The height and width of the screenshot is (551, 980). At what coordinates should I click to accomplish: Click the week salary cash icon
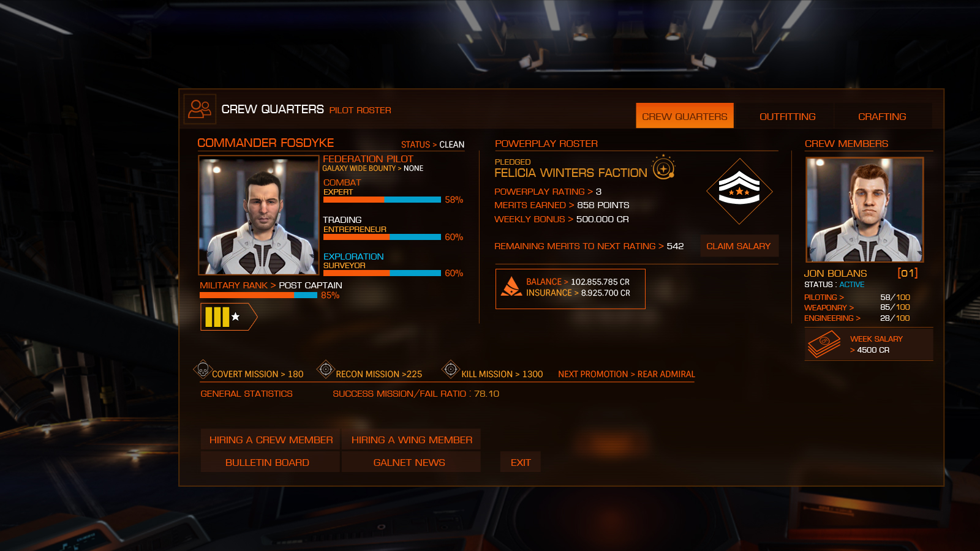[824, 344]
